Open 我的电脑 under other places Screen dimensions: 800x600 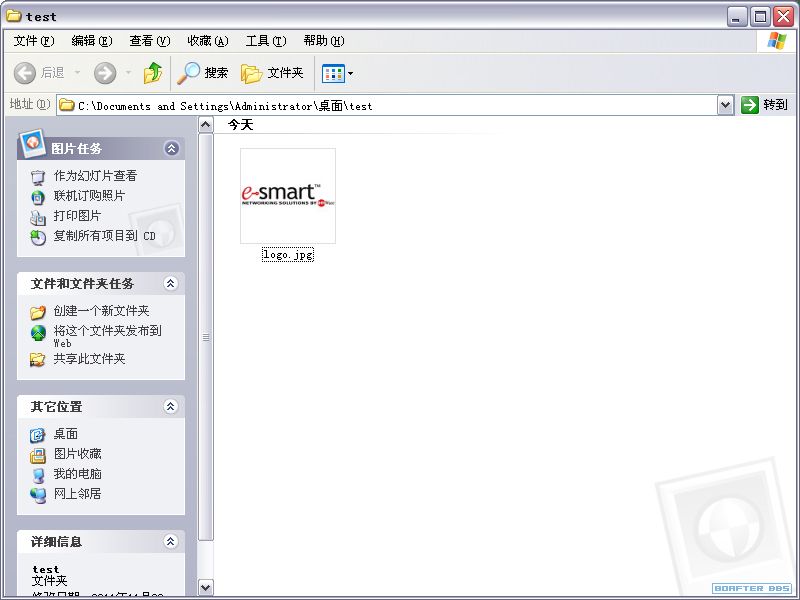[x=78, y=474]
